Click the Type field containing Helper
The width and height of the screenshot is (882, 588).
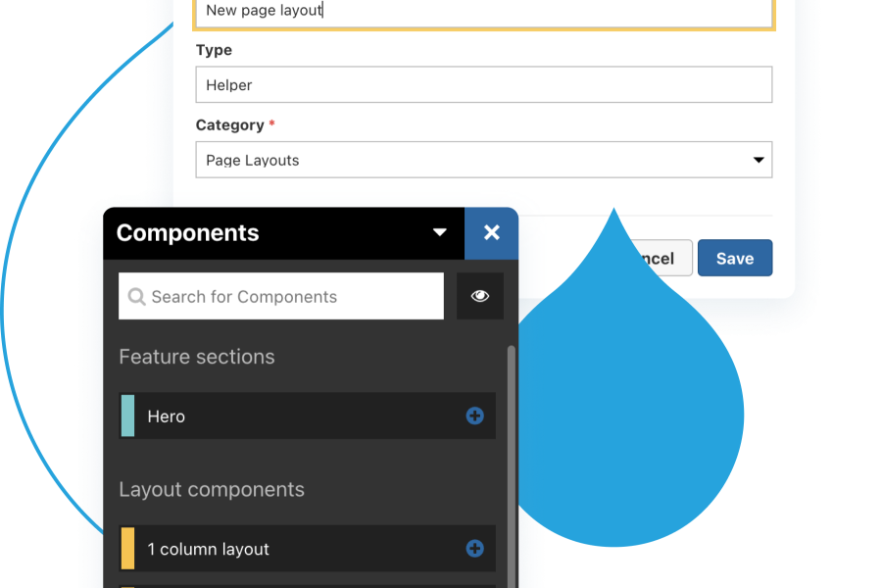click(483, 85)
